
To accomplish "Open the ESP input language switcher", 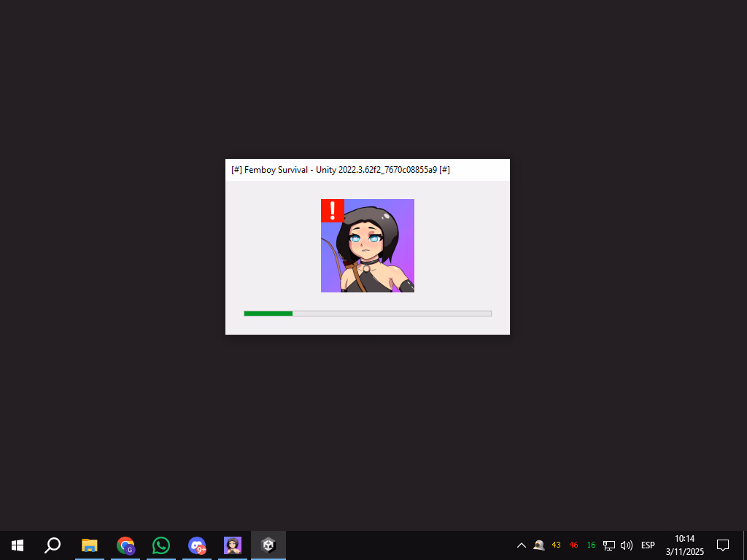I will [648, 545].
